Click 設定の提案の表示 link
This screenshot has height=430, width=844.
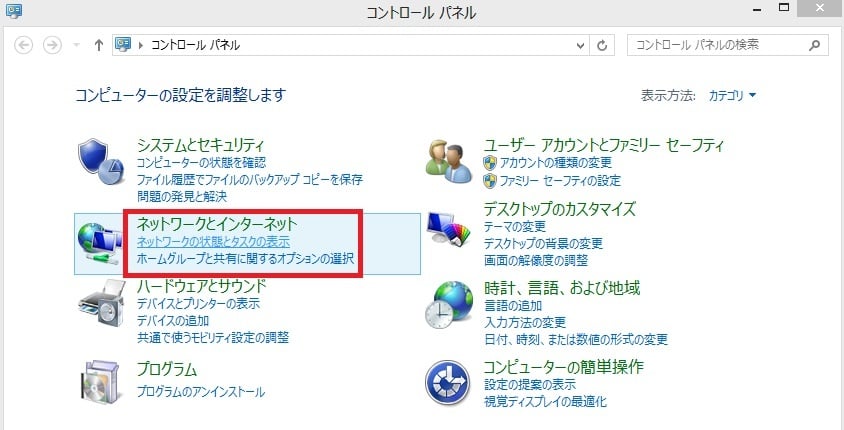(x=530, y=385)
